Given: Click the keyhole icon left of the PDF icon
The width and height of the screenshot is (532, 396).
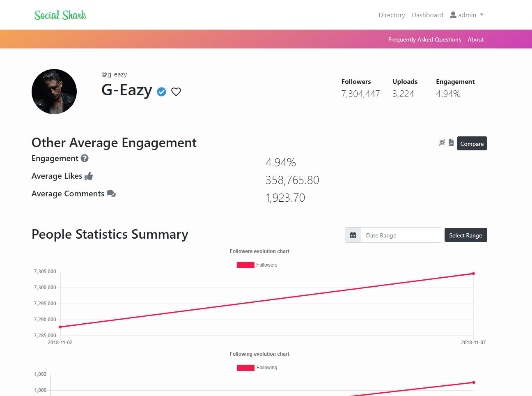Looking at the screenshot, I should click(x=442, y=143).
